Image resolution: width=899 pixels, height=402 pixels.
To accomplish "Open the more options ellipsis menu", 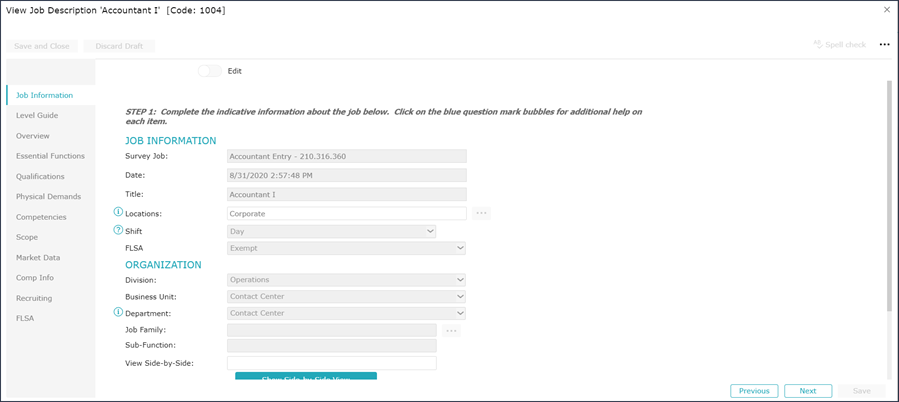I will pos(884,45).
